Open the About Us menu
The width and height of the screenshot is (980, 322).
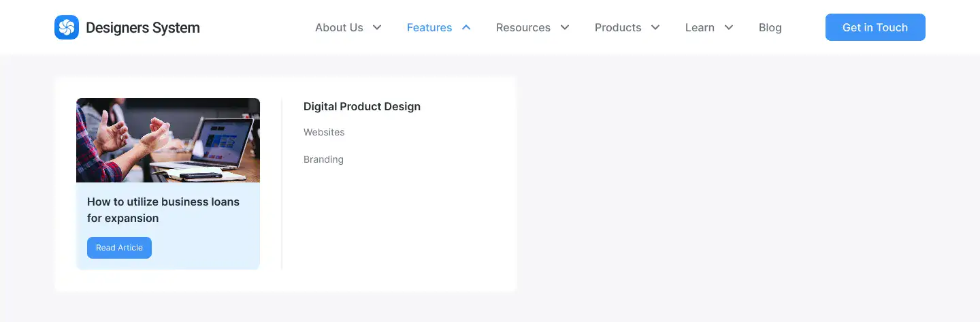pos(339,27)
